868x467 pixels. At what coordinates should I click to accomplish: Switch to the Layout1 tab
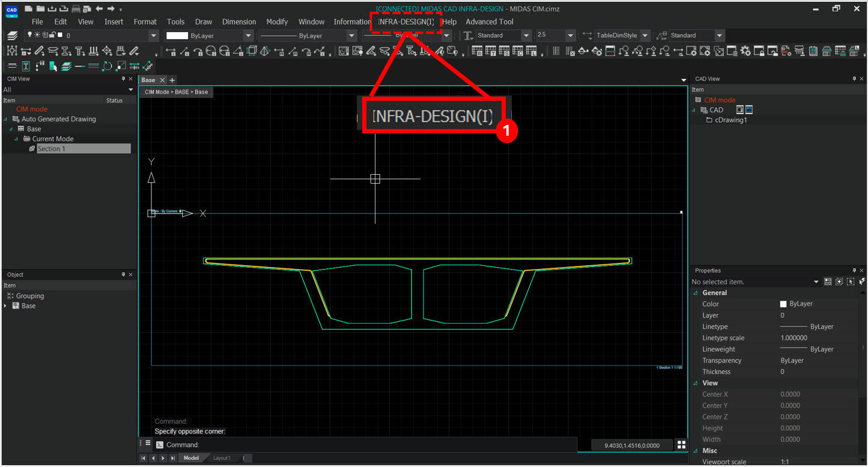coord(223,457)
